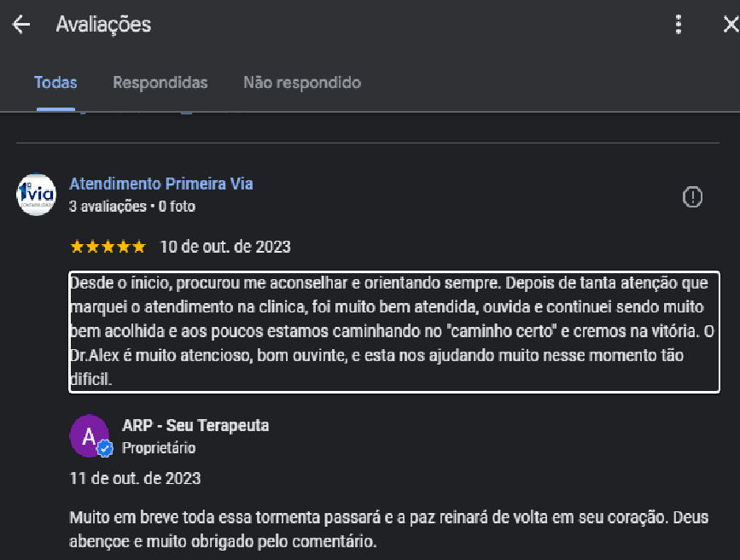Click the ARP - Seu Terapeuta owner name
The width and height of the screenshot is (740, 560).
pos(195,425)
